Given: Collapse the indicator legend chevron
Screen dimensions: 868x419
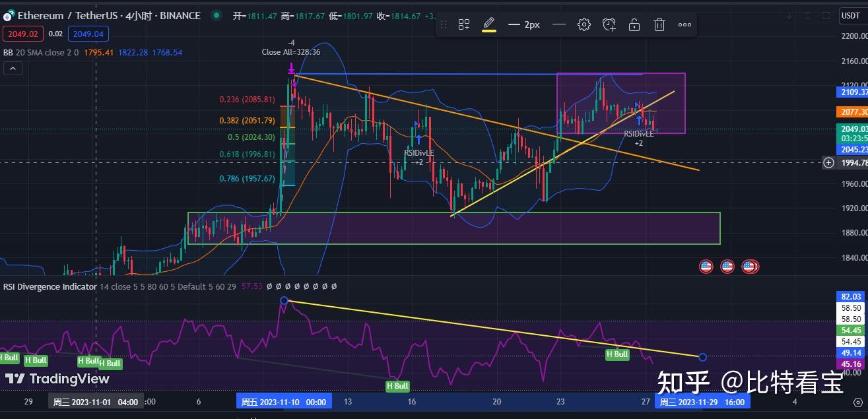Looking at the screenshot, I should (x=13, y=69).
